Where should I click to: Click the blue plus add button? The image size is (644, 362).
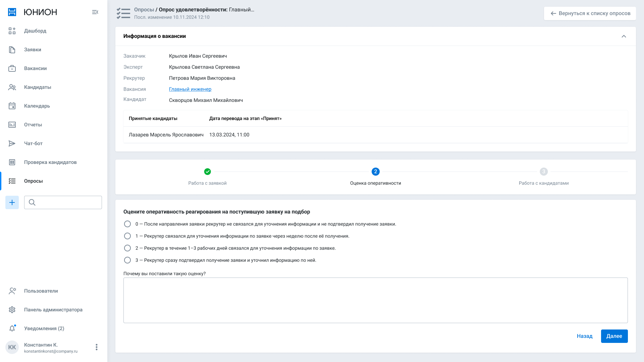coord(12,202)
